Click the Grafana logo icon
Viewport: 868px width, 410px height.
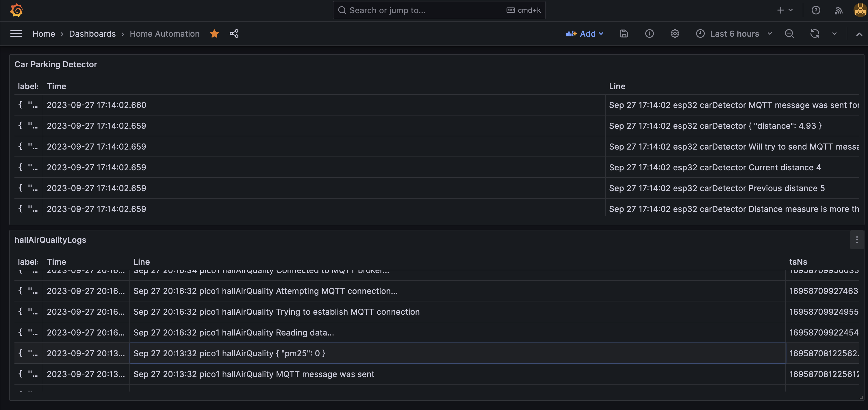(16, 10)
